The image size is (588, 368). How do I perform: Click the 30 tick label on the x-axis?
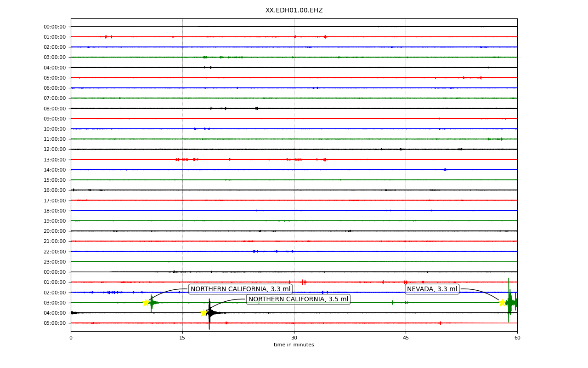pyautogui.click(x=294, y=338)
